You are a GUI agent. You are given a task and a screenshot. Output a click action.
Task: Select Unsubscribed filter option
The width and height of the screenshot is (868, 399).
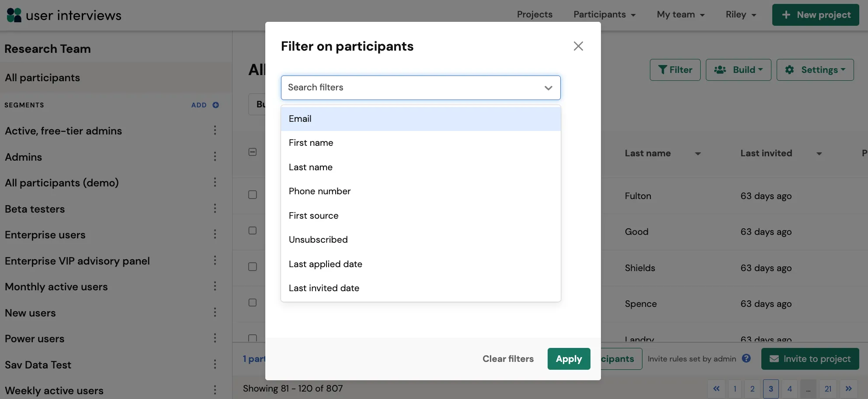tap(420, 240)
